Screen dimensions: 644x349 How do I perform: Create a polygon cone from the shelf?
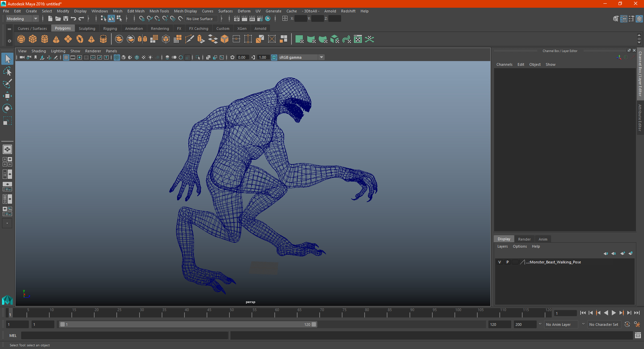click(56, 39)
